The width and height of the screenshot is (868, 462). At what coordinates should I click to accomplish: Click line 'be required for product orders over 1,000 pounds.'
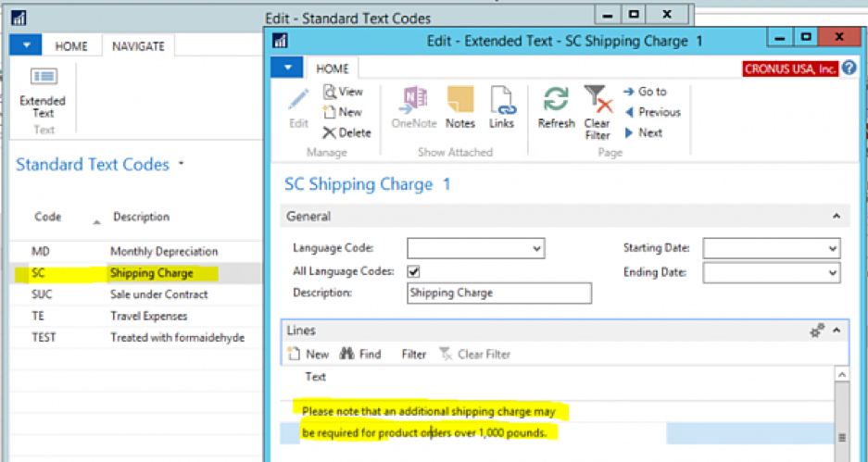coord(424,432)
